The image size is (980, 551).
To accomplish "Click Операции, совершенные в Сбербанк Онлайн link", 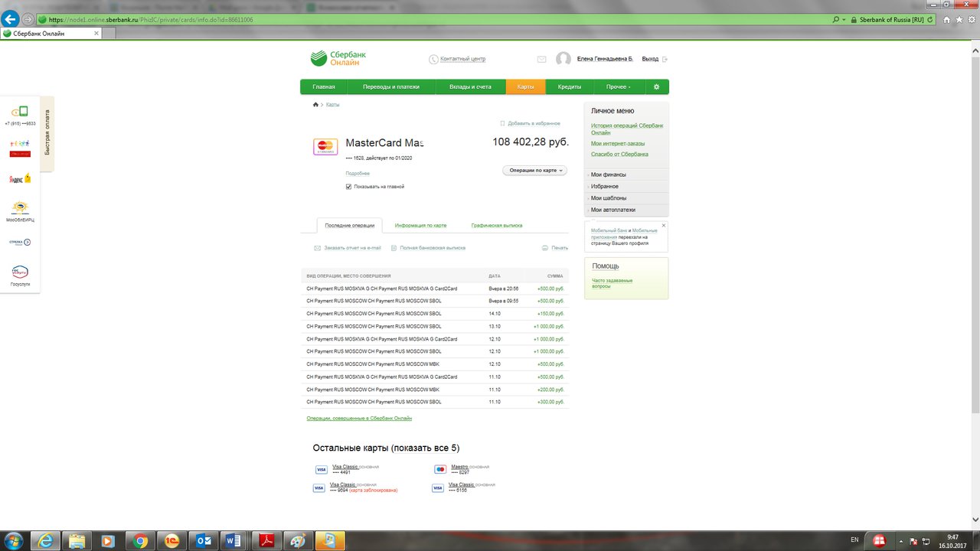I will tap(359, 418).
